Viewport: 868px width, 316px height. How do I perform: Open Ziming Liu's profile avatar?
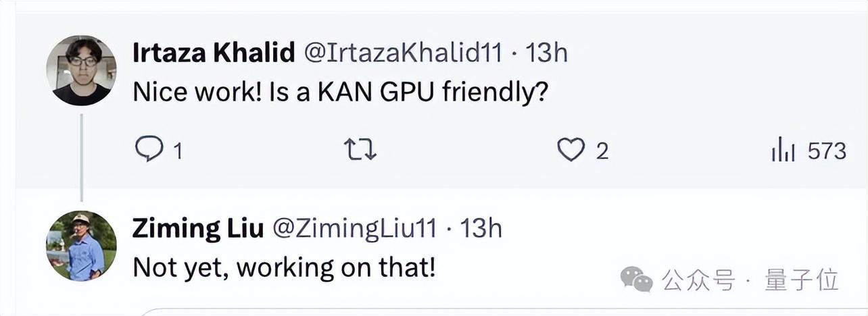[81, 246]
